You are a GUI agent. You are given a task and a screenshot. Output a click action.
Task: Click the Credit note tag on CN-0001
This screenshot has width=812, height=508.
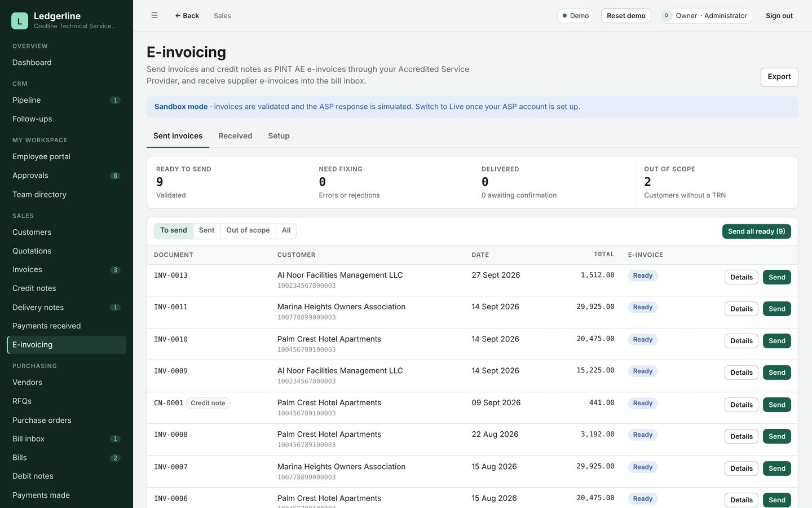pos(208,403)
